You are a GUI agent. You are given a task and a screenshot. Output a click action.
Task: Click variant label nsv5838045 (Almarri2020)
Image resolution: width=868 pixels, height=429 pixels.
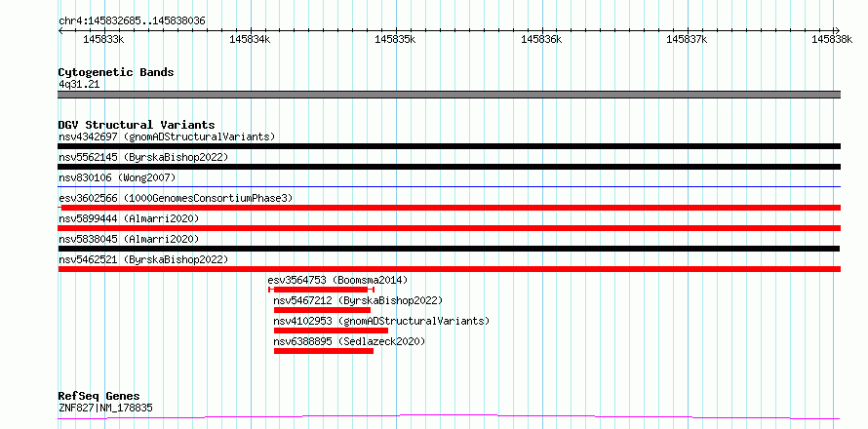pyautogui.click(x=129, y=239)
